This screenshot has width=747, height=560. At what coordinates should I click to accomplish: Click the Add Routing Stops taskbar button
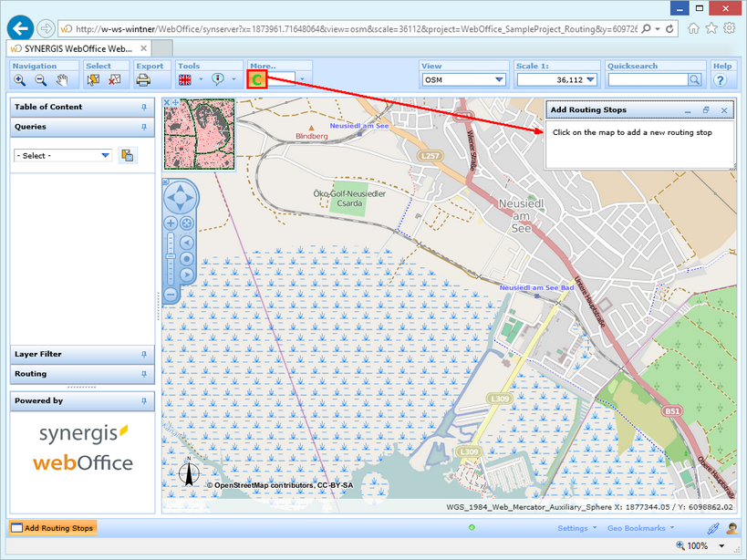pyautogui.click(x=52, y=527)
